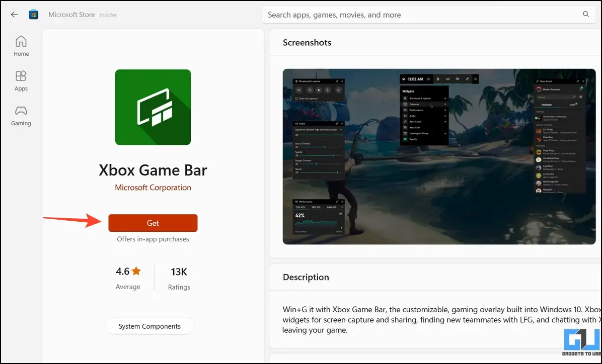The height and width of the screenshot is (364, 602).
Task: Click the Get button to install
Action: pos(153,223)
